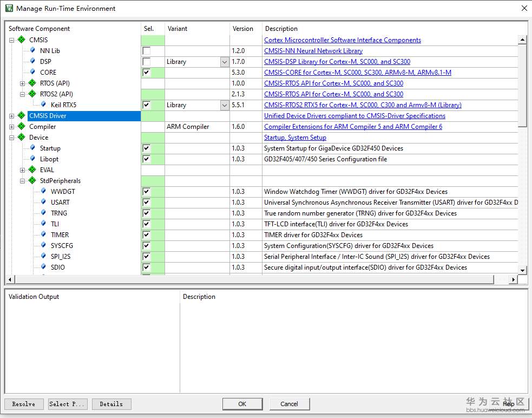Image resolution: width=532 pixels, height=418 pixels.
Task: Click the blue icon beside WWDGT
Action: pos(43,191)
